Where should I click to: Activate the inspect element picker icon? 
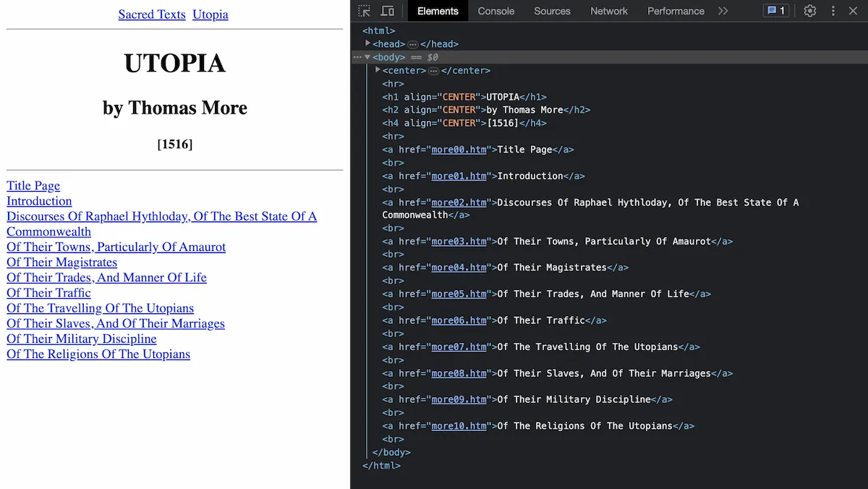coord(365,11)
